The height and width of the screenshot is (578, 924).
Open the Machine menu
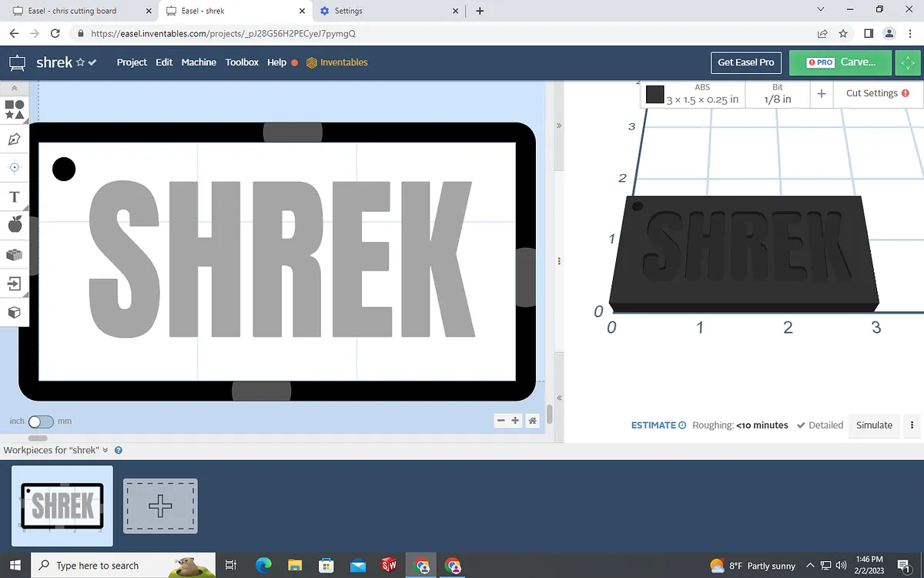coord(199,62)
